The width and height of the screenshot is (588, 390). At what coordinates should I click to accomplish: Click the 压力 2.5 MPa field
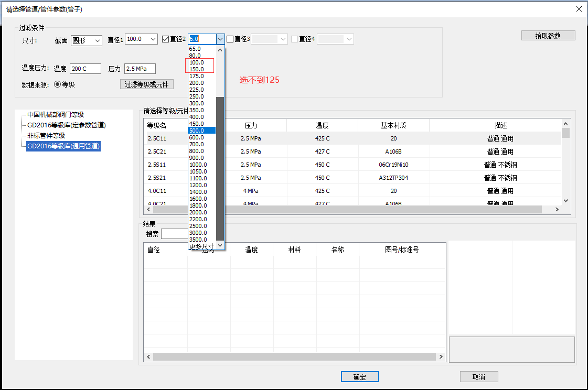point(140,69)
